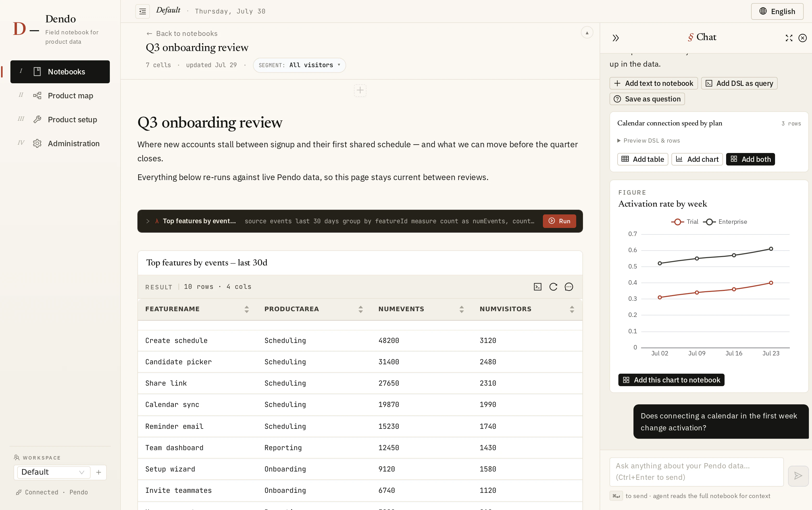Click Add text to notebook

[x=654, y=83]
